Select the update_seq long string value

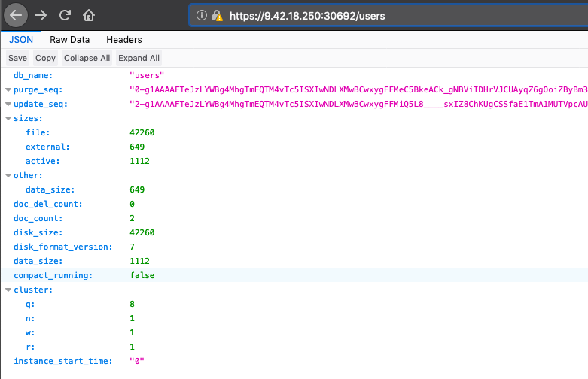358,104
